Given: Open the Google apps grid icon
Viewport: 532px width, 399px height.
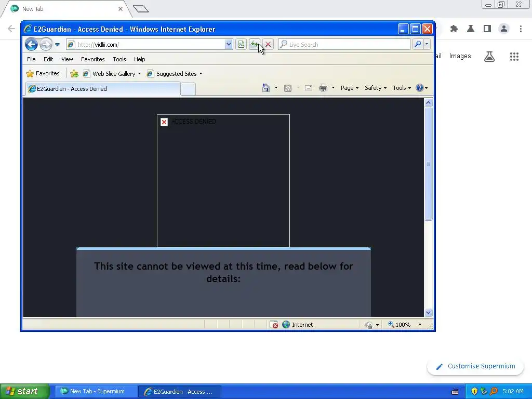Looking at the screenshot, I should pos(514,56).
